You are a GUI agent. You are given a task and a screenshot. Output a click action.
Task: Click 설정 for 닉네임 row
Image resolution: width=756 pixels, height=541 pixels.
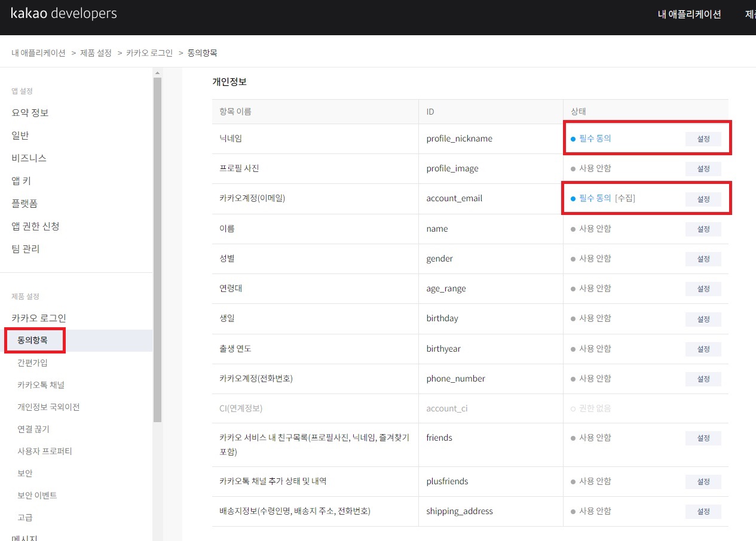[x=703, y=139]
